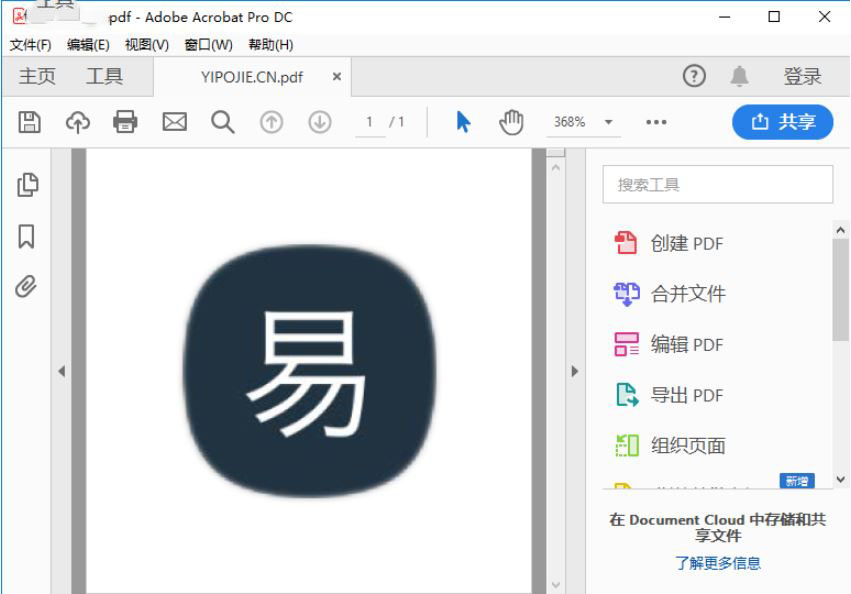The height and width of the screenshot is (594, 851).
Task: Select the arrow selection tool
Action: point(463,122)
